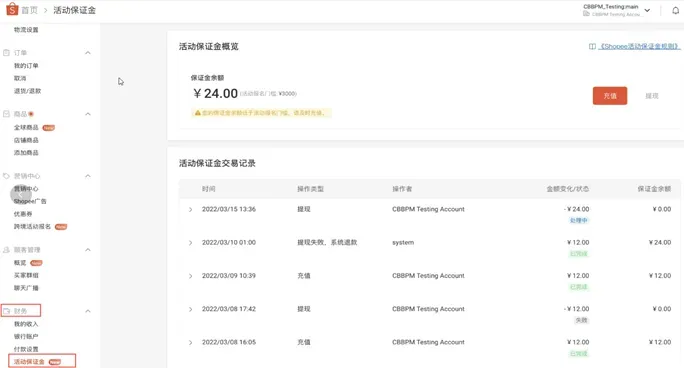Expand the 2022/03/10 01:00 record row
This screenshot has width=684, height=368.
(x=191, y=242)
